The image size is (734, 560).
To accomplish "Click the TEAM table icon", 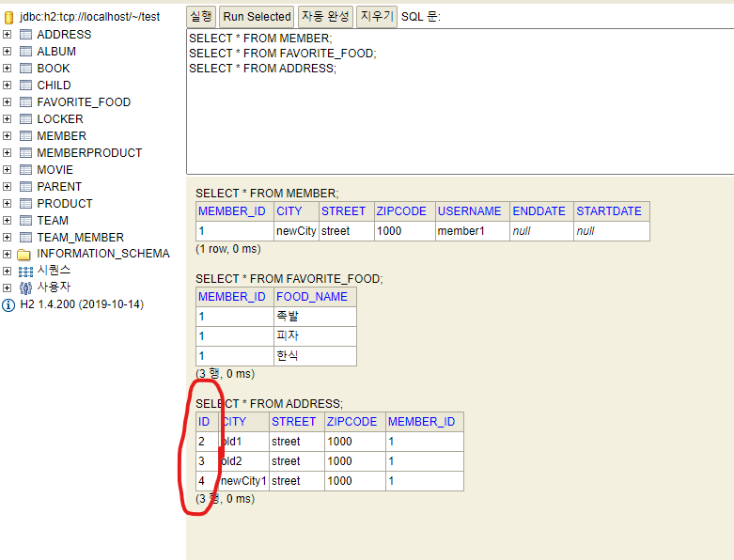I will click(25, 221).
